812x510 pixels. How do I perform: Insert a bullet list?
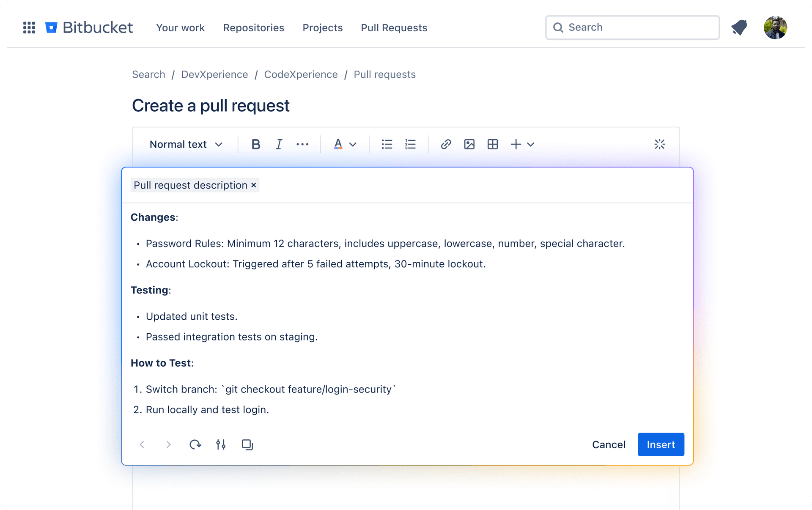(387, 145)
